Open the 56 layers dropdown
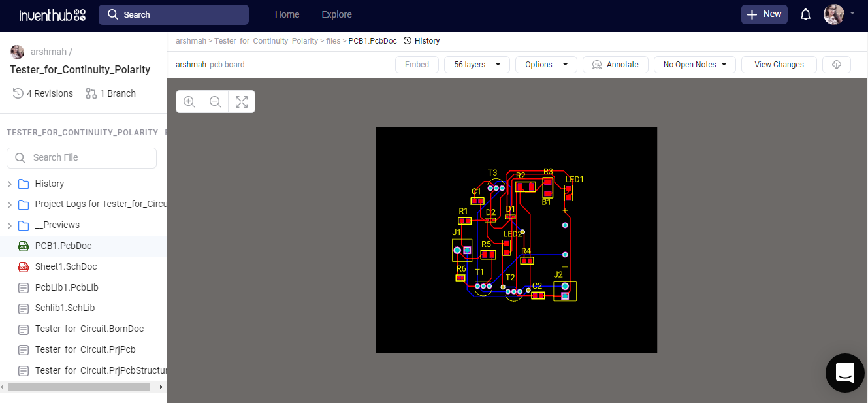 [x=477, y=65]
